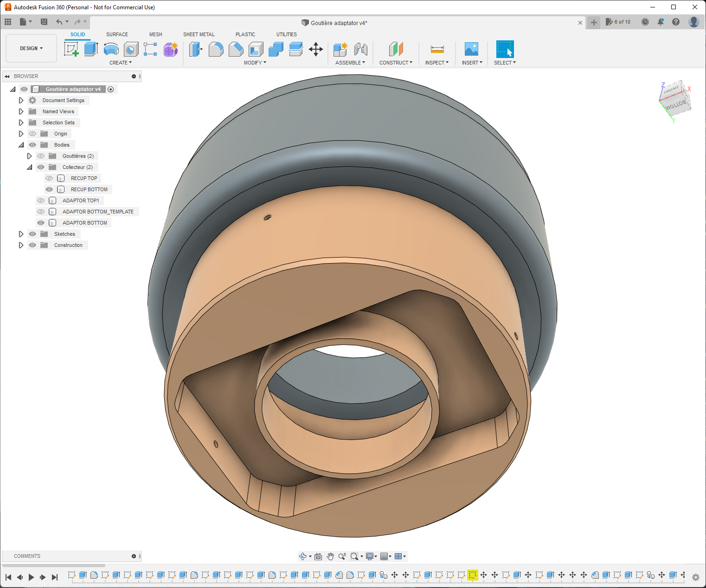The width and height of the screenshot is (706, 588).
Task: Click the INSPECT menu label
Action: pos(437,63)
